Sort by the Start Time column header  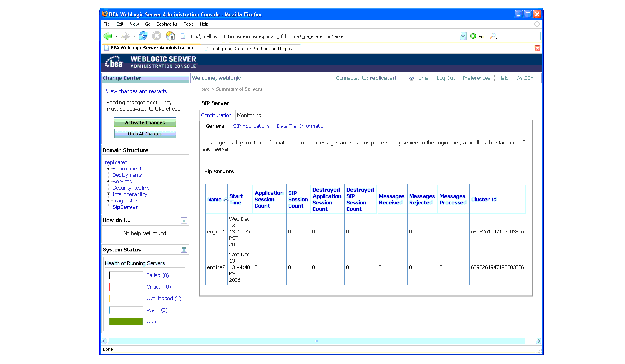236,200
